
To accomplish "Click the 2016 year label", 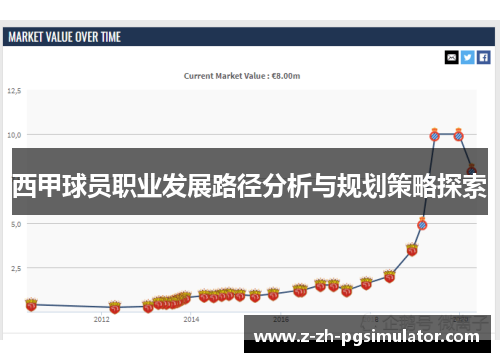I will [x=281, y=319].
